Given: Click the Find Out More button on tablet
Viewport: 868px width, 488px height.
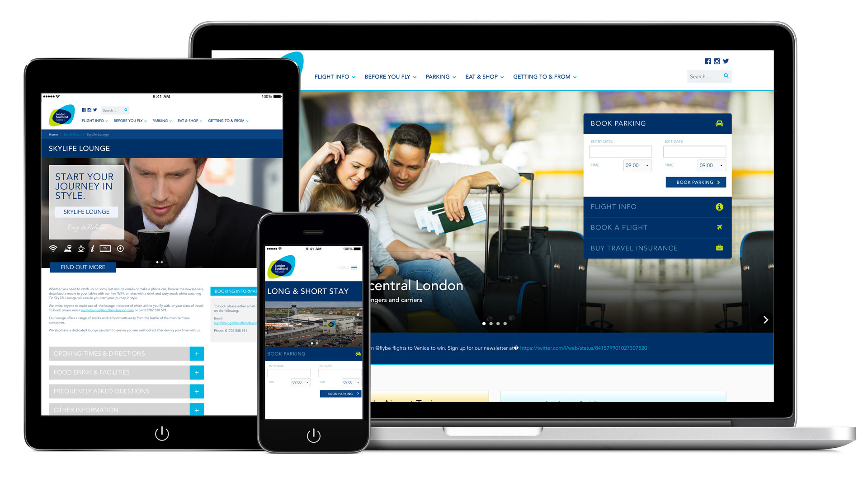Looking at the screenshot, I should (82, 266).
